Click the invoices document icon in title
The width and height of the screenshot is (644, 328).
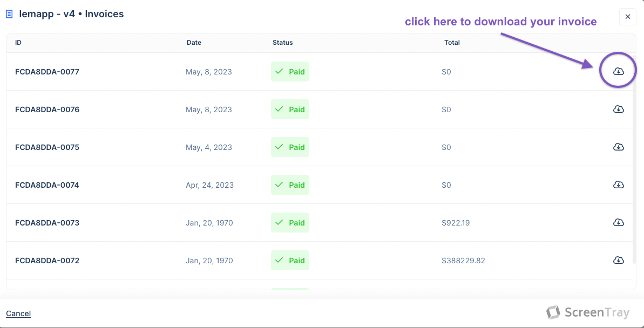point(9,15)
